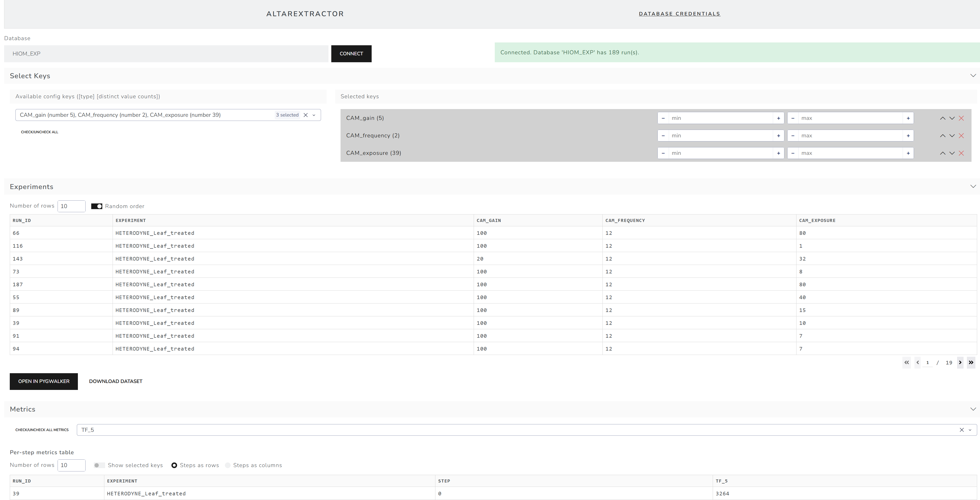
Task: Move CAM_frequency key up
Action: tap(942, 136)
